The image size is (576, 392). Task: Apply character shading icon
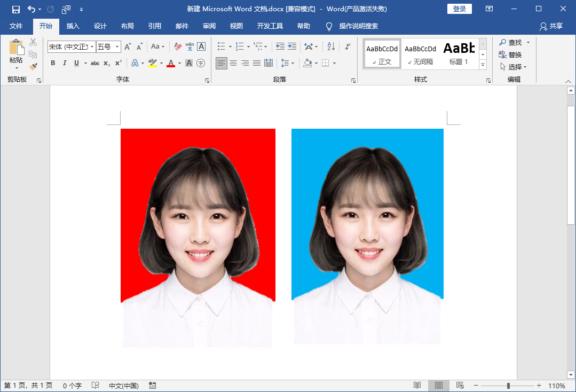tap(189, 63)
